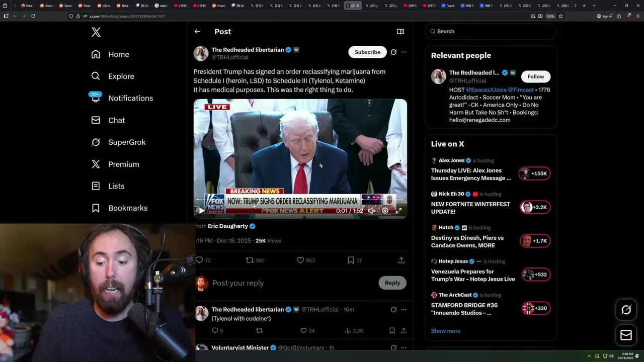Open Explore from the sidebar
Viewport: 644px width, 362px height.
(113, 76)
